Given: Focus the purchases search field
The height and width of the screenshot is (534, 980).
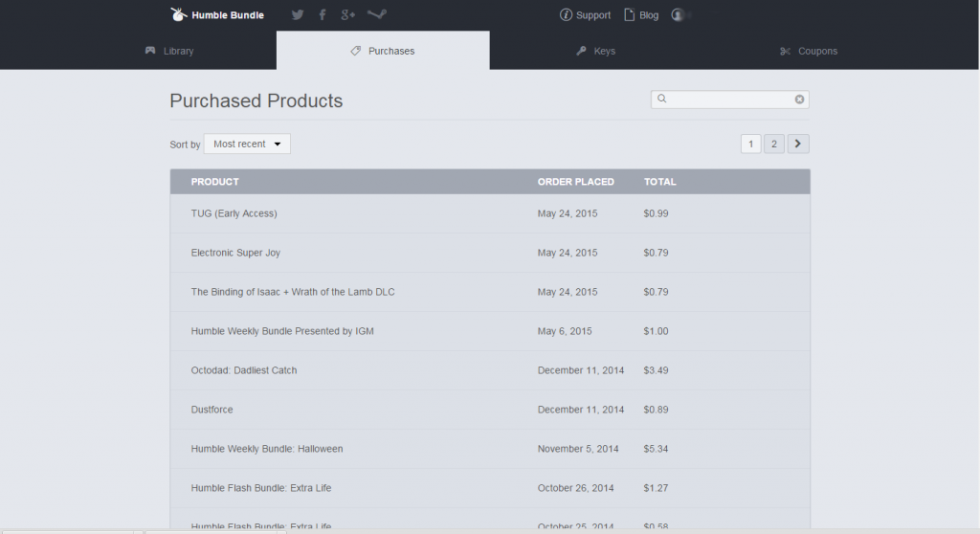Looking at the screenshot, I should point(730,100).
